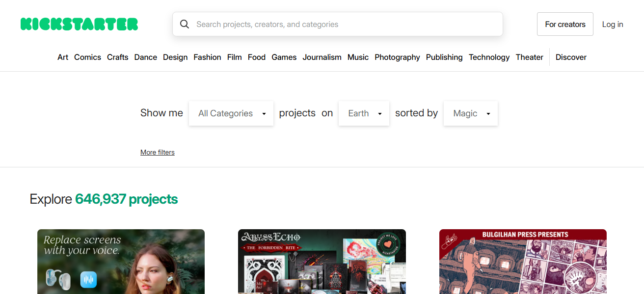
Task: Go to the Discover page
Action: (571, 57)
